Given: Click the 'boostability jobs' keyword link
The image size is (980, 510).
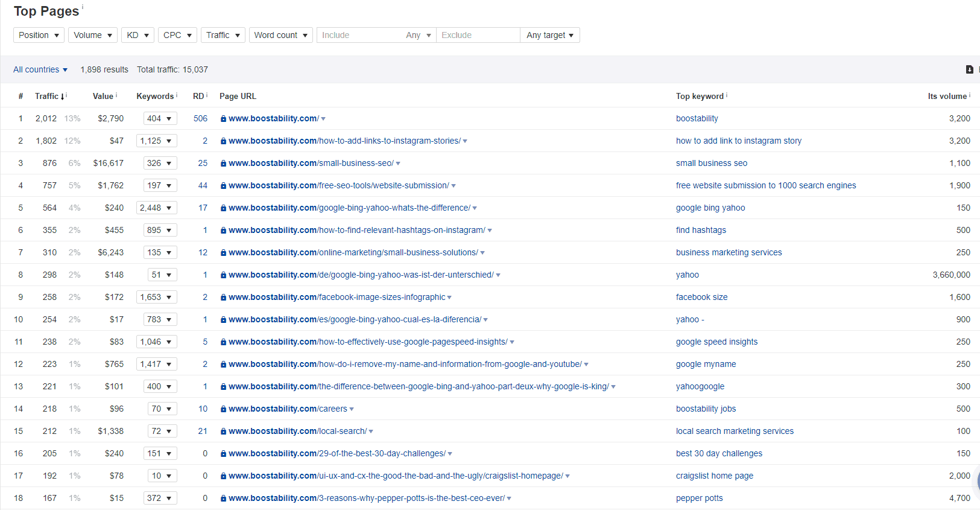Looking at the screenshot, I should coord(706,409).
